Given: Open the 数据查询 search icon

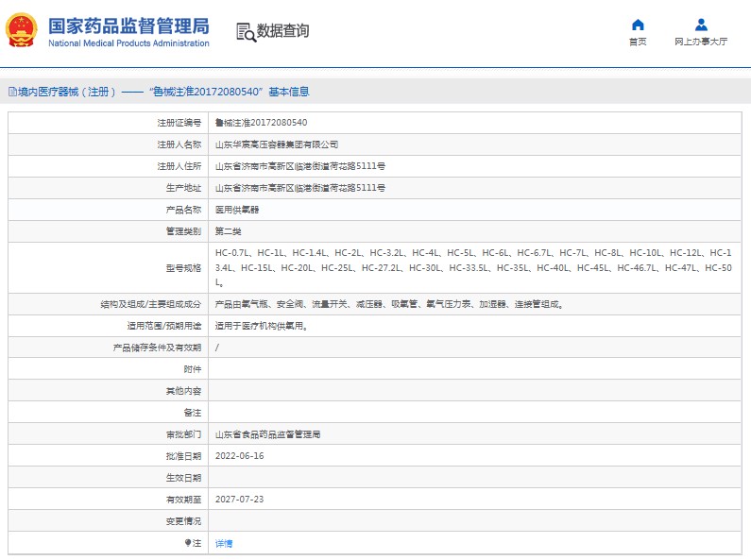Looking at the screenshot, I should tap(246, 32).
